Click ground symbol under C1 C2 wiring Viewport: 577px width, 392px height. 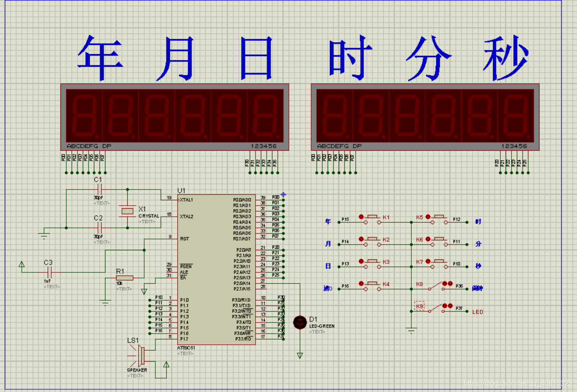coord(44,235)
